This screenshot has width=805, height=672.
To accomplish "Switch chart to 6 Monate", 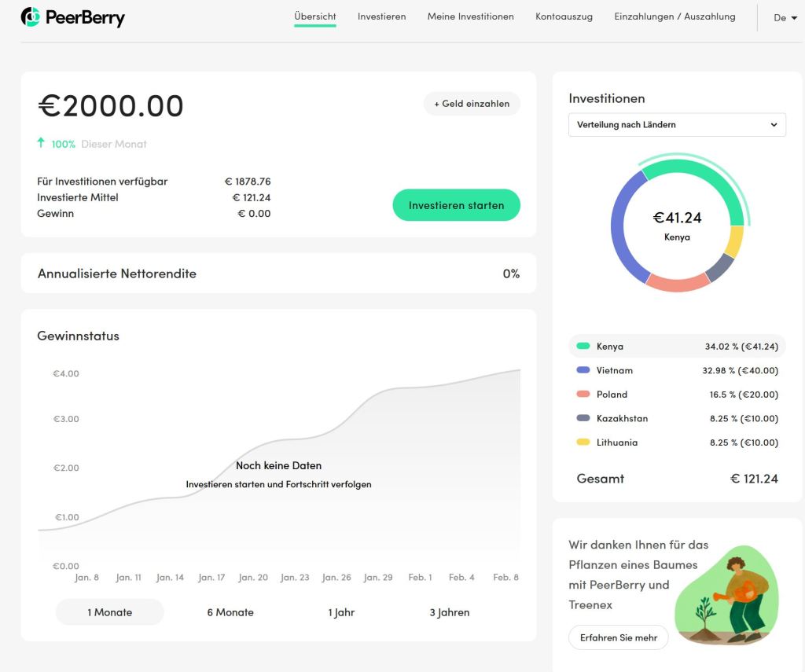I will point(230,612).
